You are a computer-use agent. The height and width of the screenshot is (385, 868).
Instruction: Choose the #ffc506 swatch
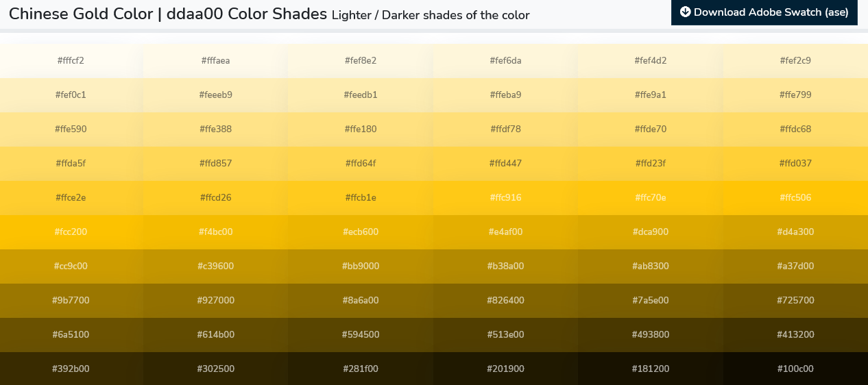click(x=795, y=197)
